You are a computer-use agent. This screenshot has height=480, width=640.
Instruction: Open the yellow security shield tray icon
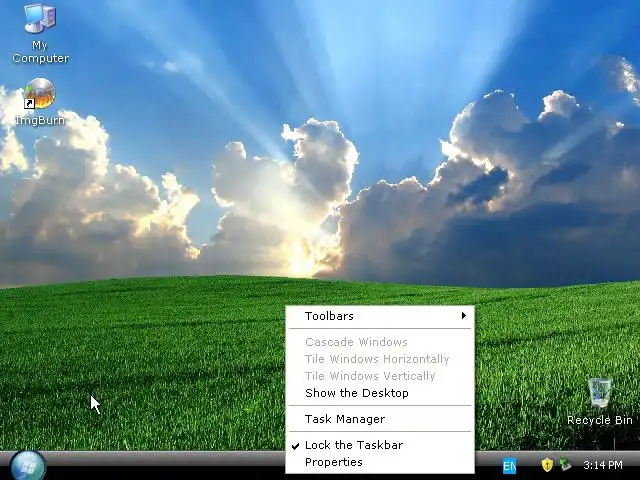(547, 464)
